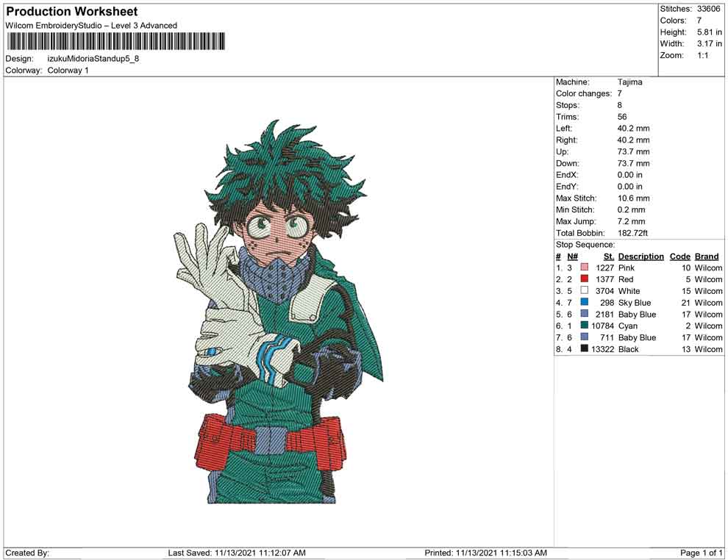
Task: Click the Baby Blue swatch in row 5
Action: 584,314
